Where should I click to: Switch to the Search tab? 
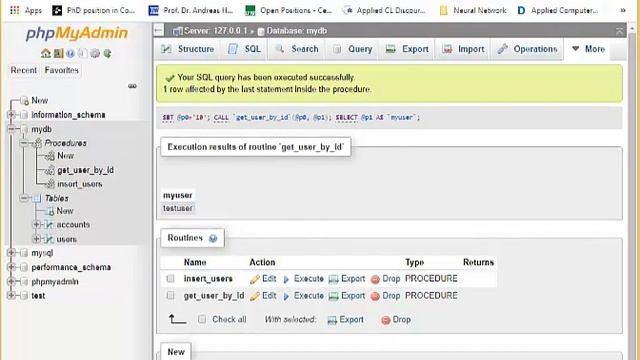pyautogui.click(x=297, y=49)
